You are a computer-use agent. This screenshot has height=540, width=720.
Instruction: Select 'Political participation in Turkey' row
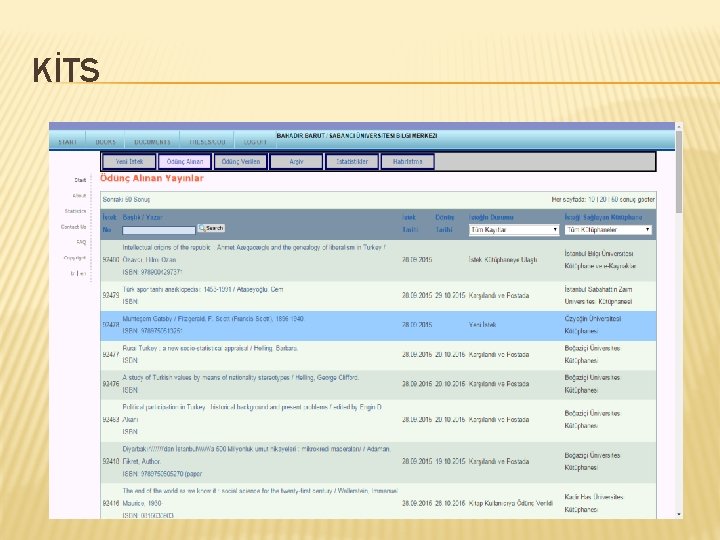coord(378,420)
